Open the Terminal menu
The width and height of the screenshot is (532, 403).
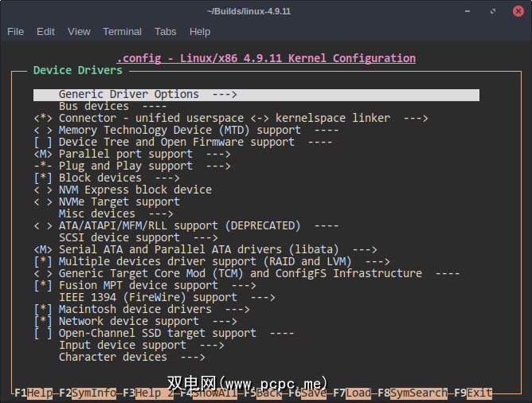click(x=122, y=32)
